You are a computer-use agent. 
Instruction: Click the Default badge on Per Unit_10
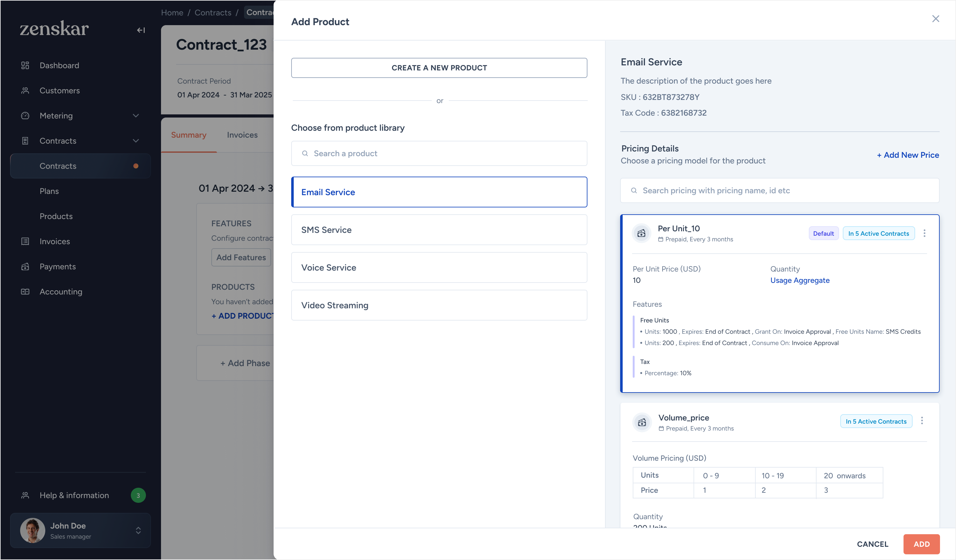pos(823,233)
